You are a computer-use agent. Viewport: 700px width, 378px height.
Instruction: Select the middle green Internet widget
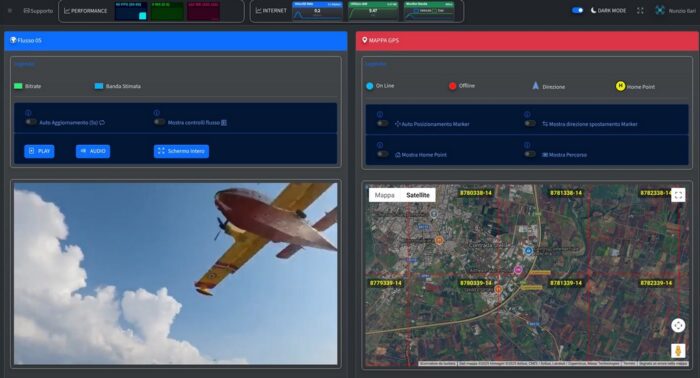tap(373, 11)
